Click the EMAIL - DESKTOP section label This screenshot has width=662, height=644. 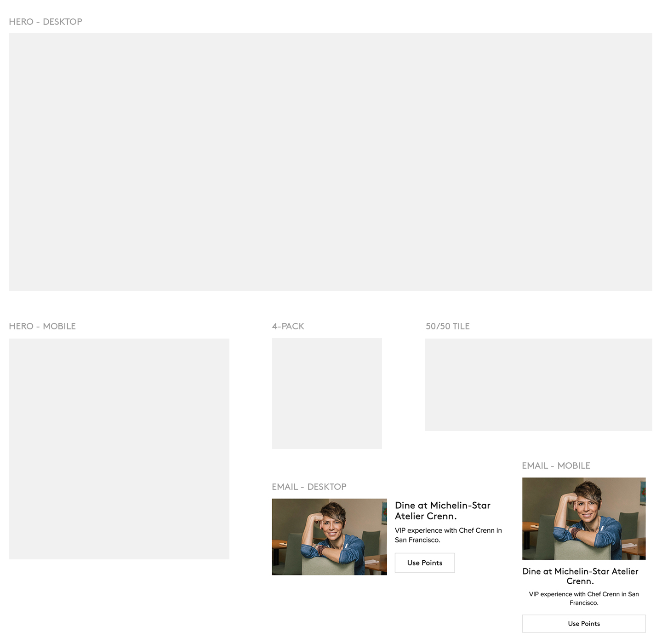[x=309, y=487]
